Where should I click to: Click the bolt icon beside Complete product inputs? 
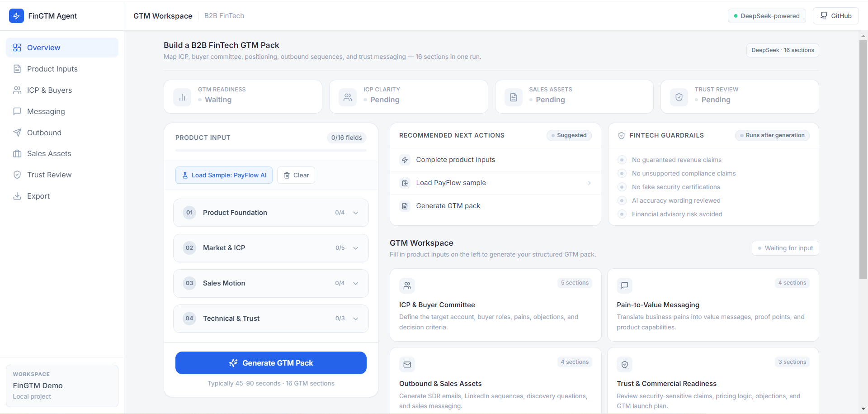point(405,160)
